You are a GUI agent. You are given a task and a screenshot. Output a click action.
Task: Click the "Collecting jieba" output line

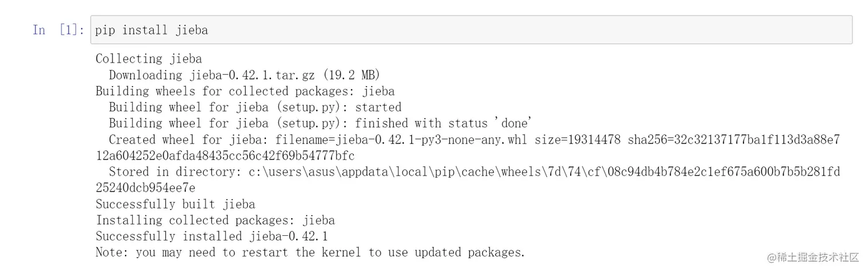click(x=149, y=59)
